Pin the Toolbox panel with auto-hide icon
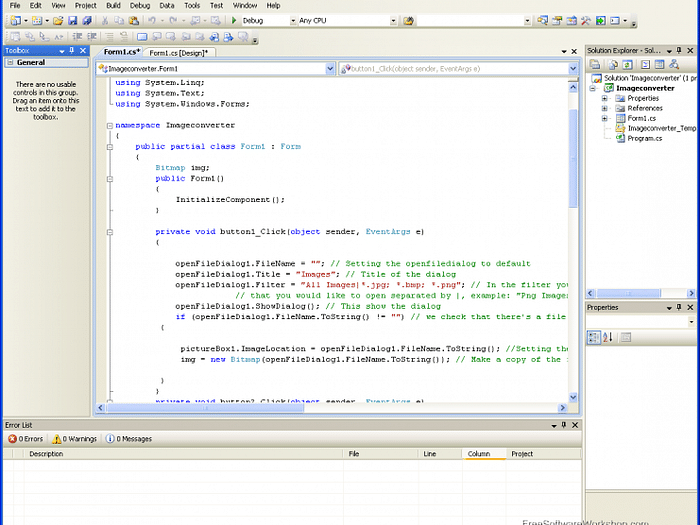700x525 pixels. coord(72,50)
